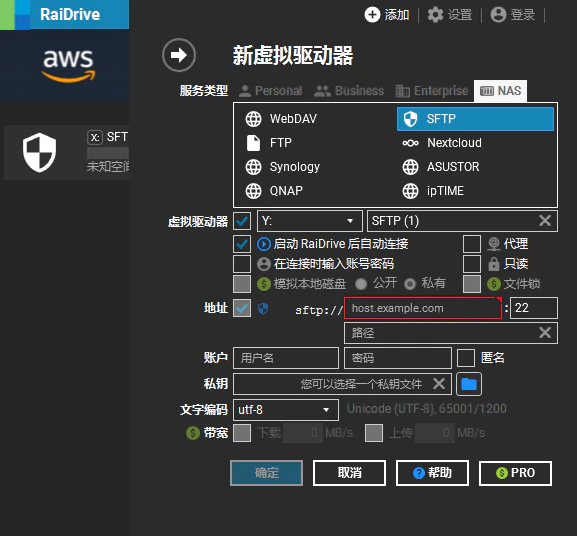Click the 确定 button
The width and height of the screenshot is (577, 536).
point(266,473)
